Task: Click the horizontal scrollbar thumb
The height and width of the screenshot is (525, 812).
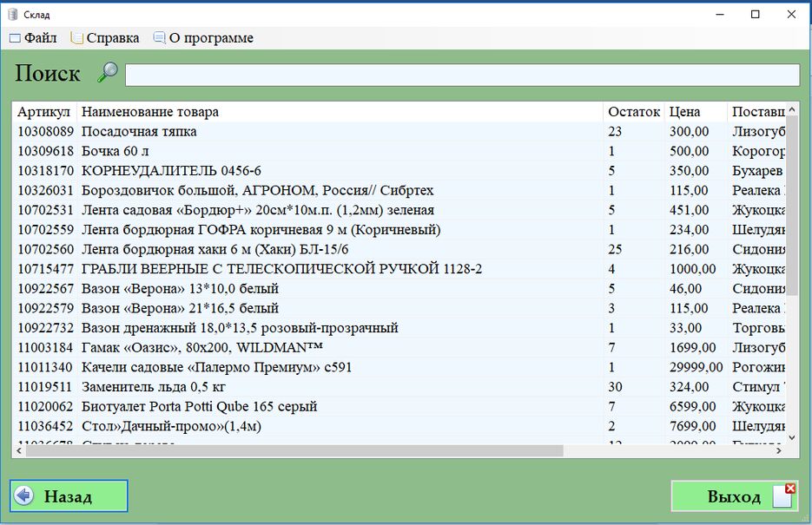Action: point(294,450)
